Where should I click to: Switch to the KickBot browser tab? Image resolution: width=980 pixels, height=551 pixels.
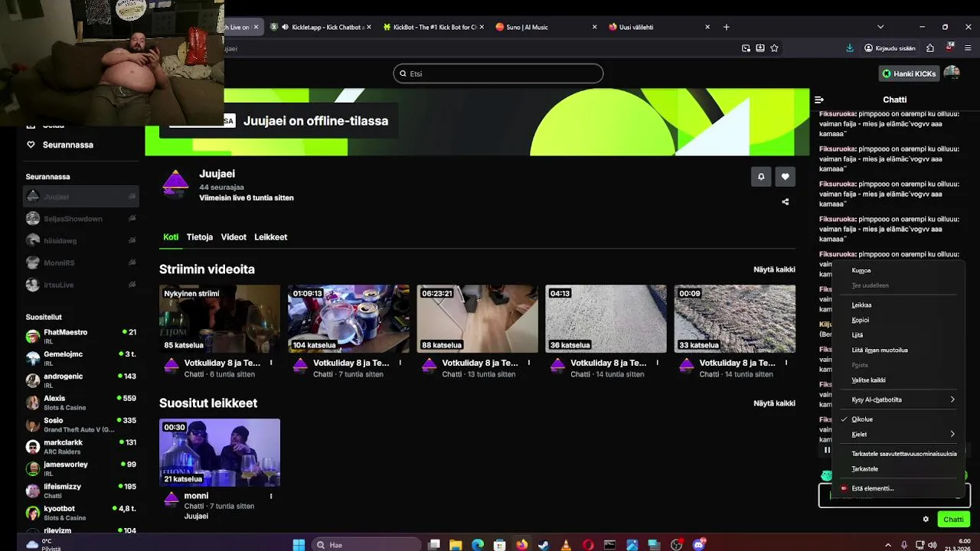click(434, 27)
